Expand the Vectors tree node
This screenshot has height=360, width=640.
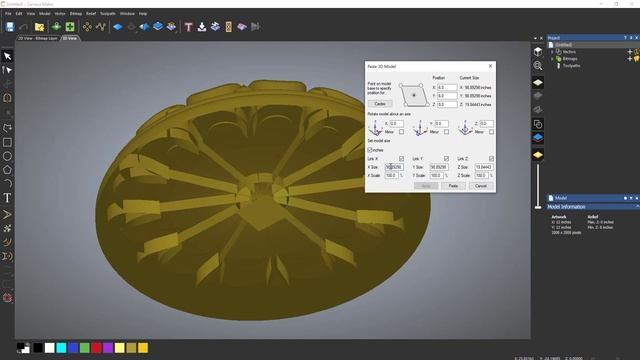552,52
